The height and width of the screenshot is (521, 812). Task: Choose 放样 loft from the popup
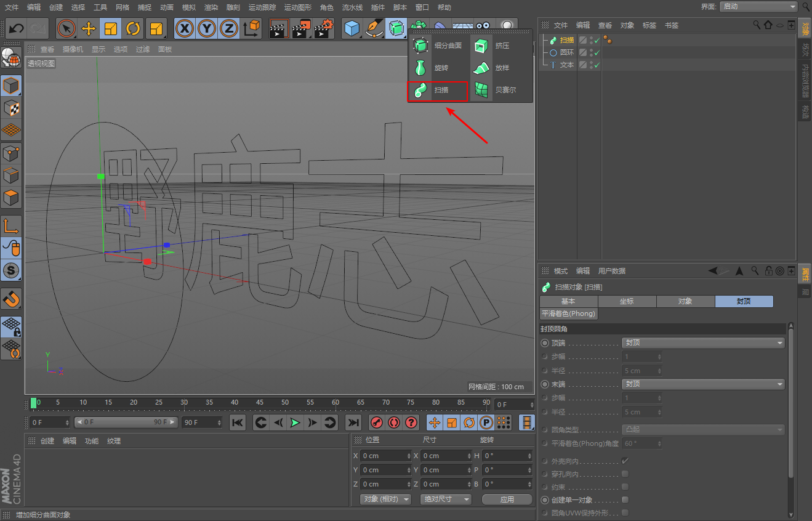(x=500, y=68)
